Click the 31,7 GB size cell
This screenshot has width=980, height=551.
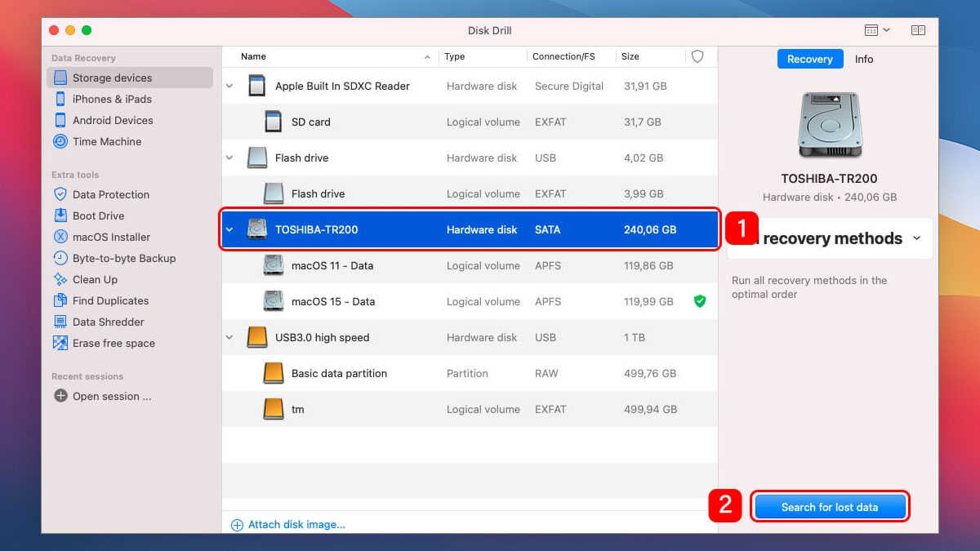click(643, 122)
